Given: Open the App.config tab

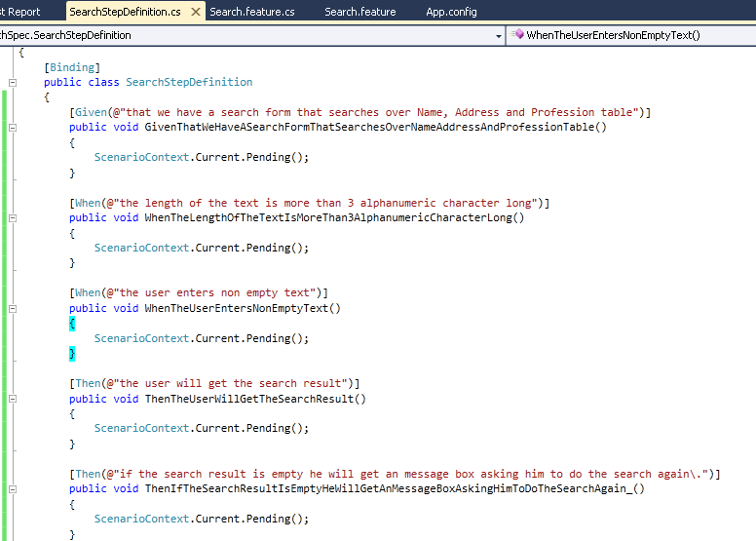Looking at the screenshot, I should [451, 12].
